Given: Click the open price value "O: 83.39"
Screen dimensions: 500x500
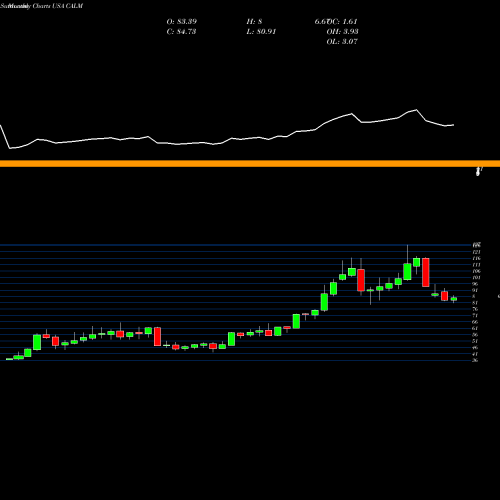Looking at the screenshot, I should click(x=182, y=22).
